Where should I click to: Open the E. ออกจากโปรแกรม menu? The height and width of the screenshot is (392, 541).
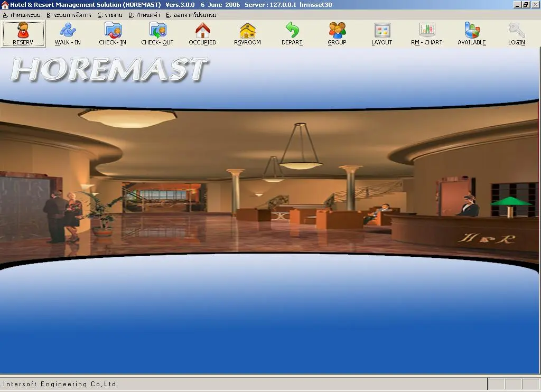tap(191, 15)
